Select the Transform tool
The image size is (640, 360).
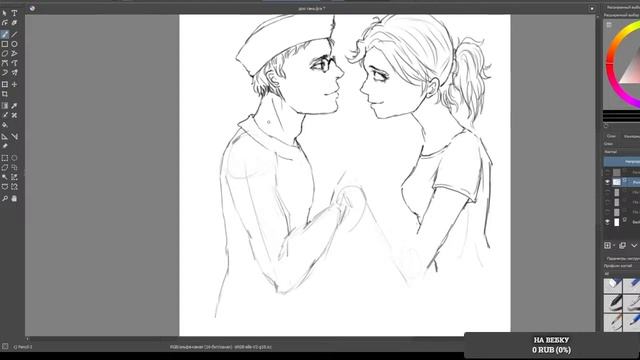(x=4, y=84)
